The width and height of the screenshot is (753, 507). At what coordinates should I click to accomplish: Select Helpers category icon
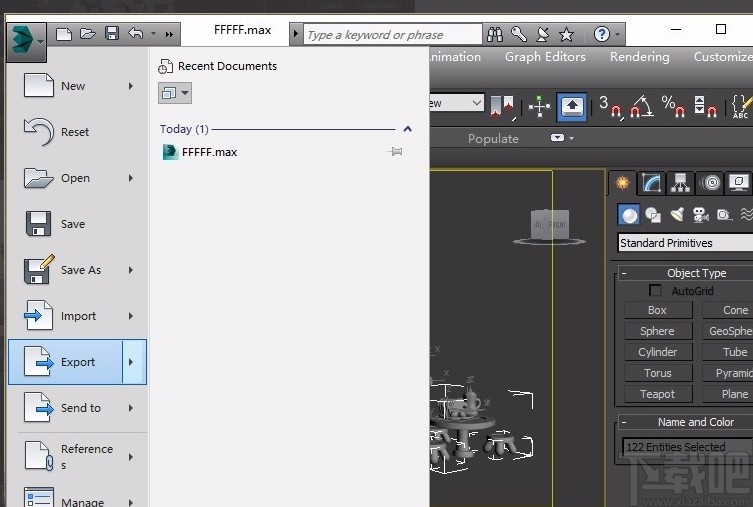pyautogui.click(x=724, y=215)
